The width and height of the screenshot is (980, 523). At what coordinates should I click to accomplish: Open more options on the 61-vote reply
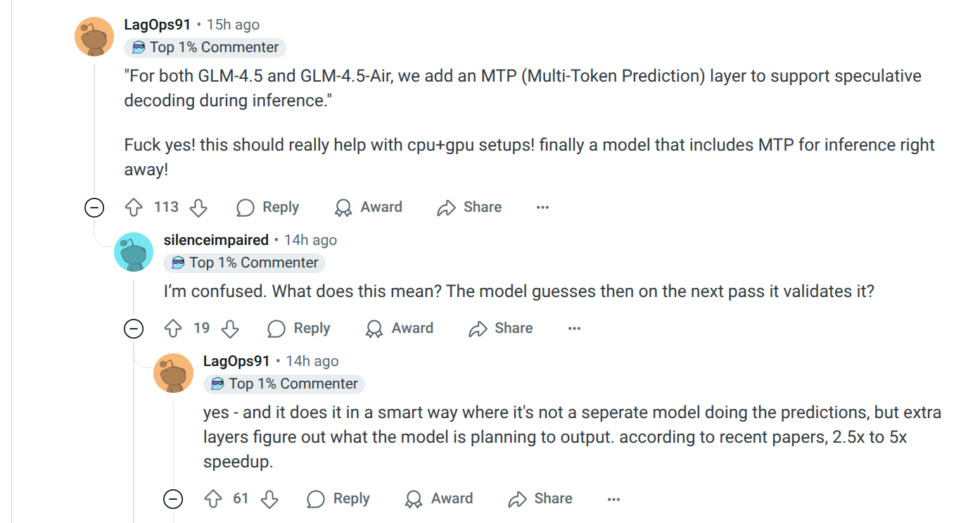pos(613,499)
